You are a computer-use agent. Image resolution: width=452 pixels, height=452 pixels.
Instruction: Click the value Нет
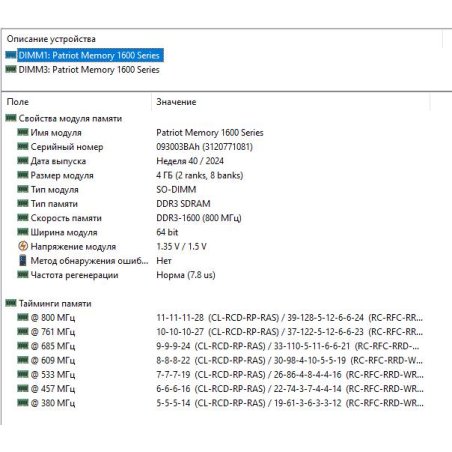pyautogui.click(x=164, y=261)
